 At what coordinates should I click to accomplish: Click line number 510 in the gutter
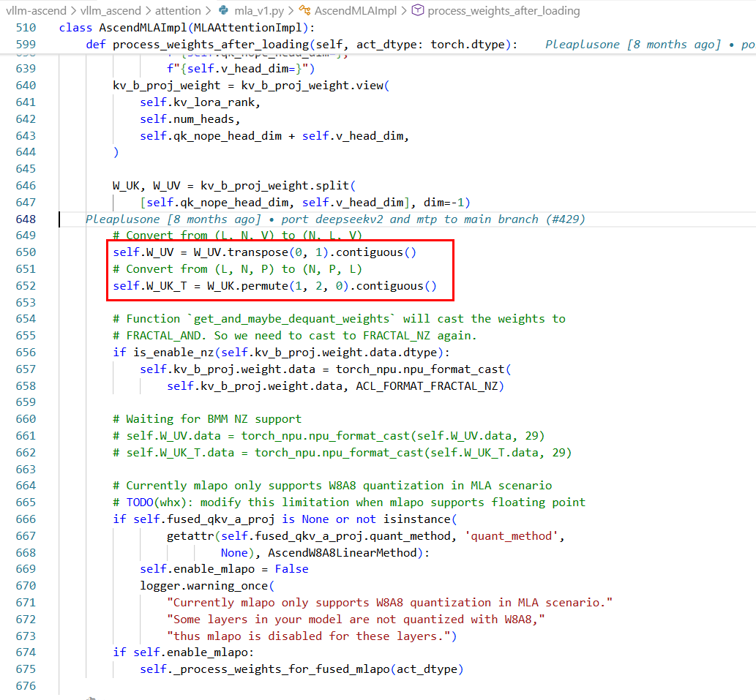(26, 28)
